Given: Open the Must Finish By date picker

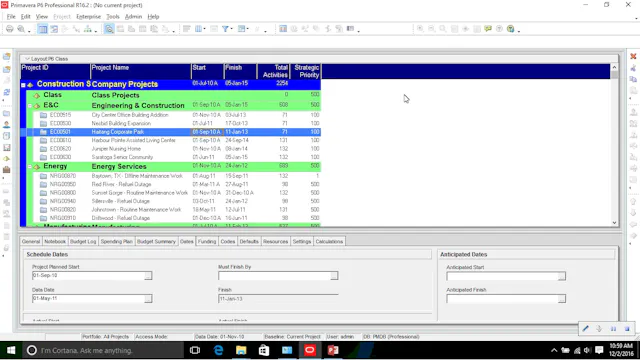Looking at the screenshot, I should click(334, 276).
